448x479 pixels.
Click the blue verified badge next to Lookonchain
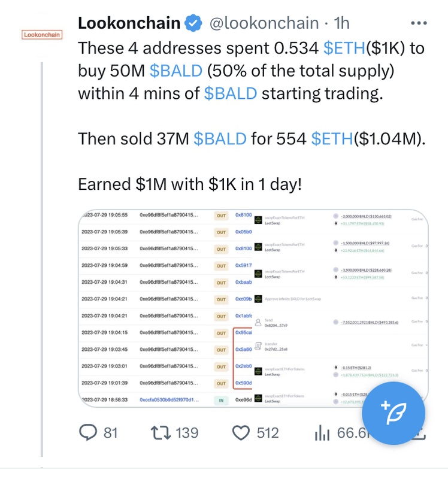coord(193,24)
